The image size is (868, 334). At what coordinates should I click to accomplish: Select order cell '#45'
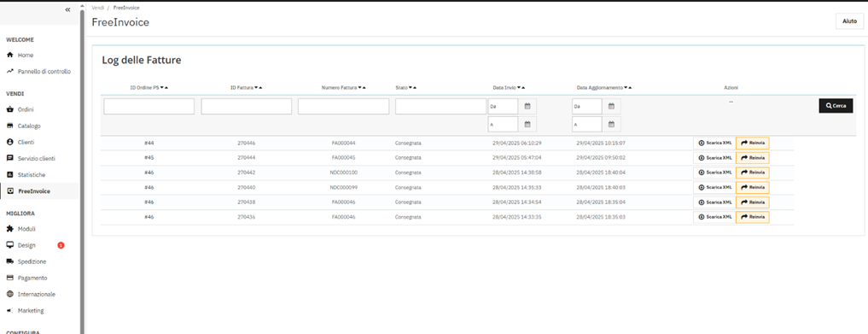[x=149, y=158]
